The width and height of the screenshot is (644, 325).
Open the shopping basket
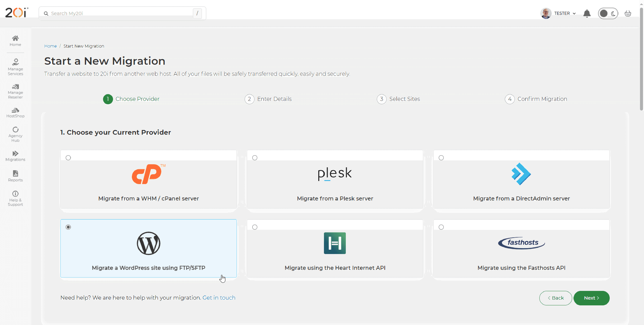point(628,13)
